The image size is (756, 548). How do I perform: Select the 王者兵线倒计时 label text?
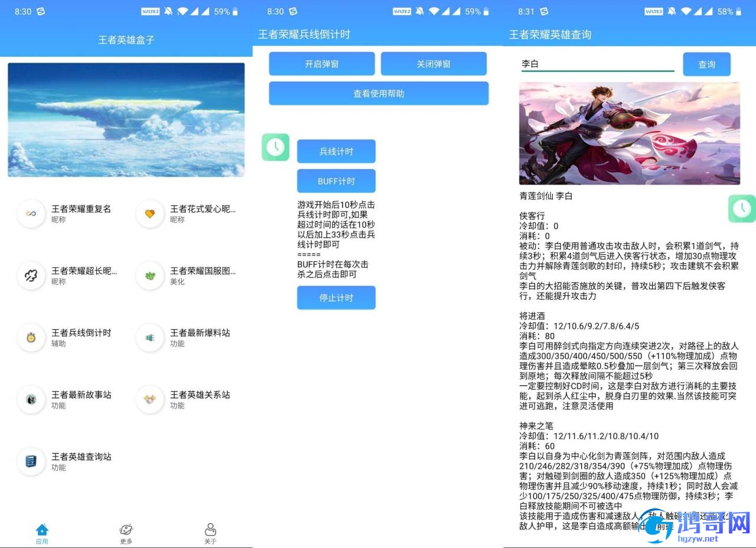click(82, 333)
